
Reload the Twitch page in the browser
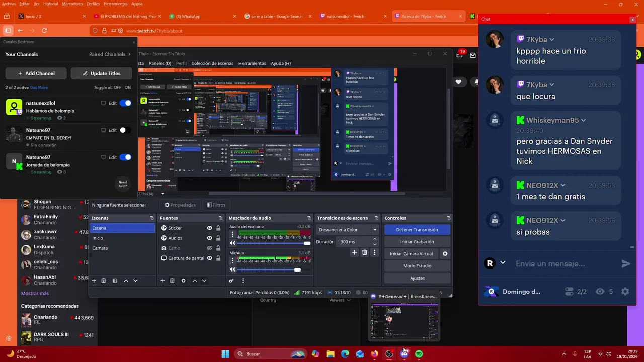pyautogui.click(x=44, y=31)
